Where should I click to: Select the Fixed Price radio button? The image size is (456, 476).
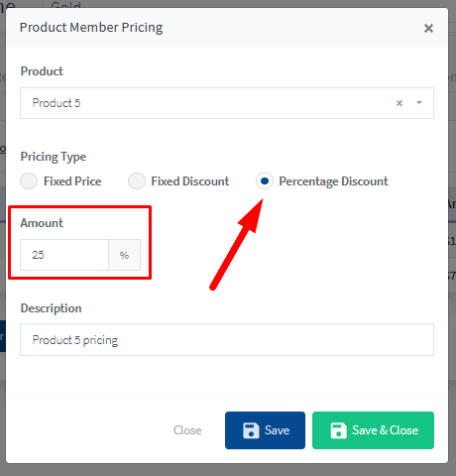[29, 181]
